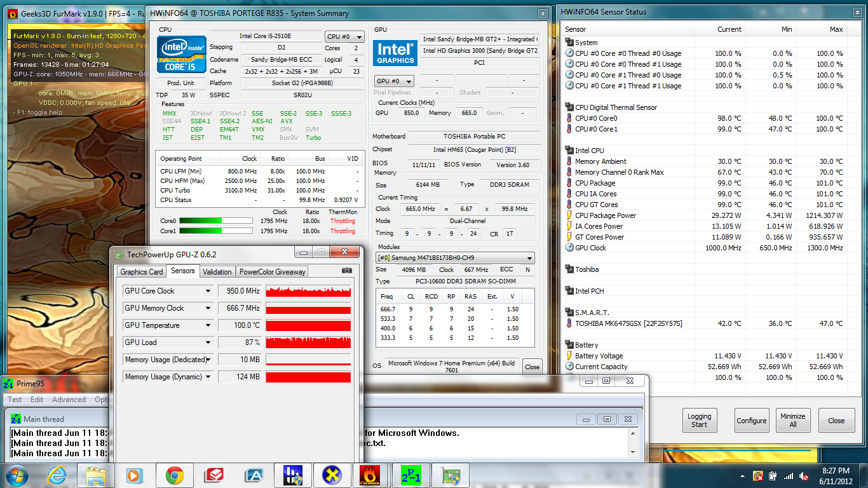Show hidden system tray icons
Screen dimensions: 868x488
(x=743, y=475)
